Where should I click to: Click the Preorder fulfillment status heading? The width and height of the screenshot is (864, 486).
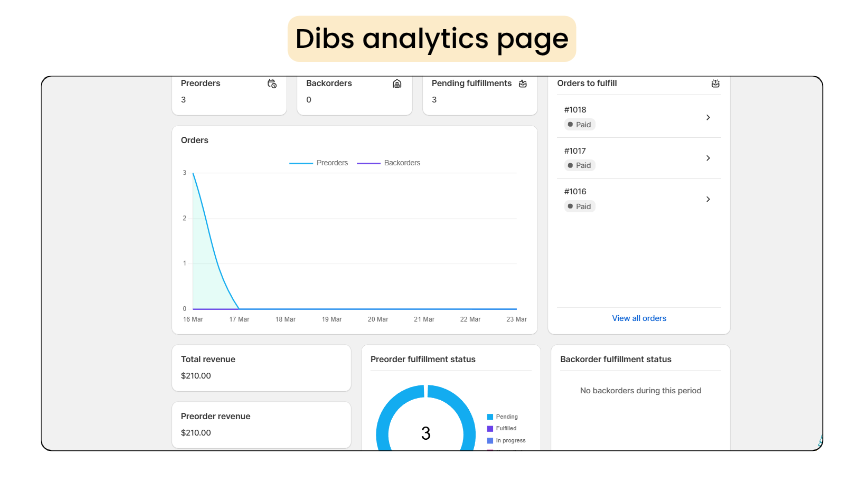[x=423, y=359]
